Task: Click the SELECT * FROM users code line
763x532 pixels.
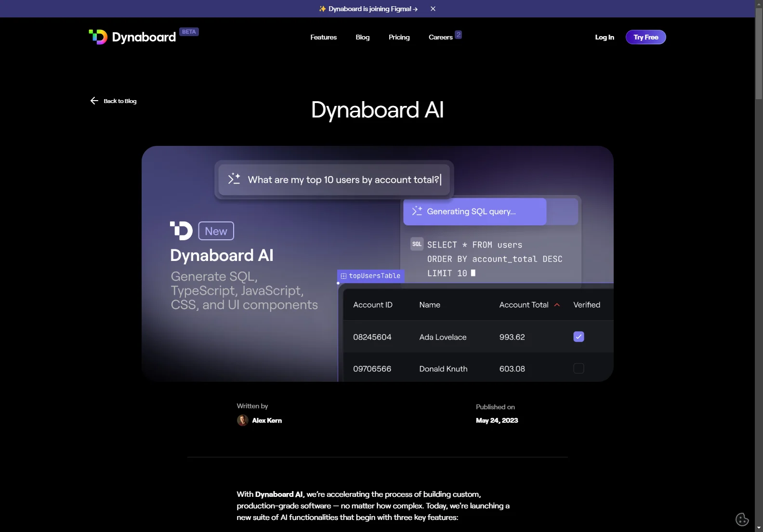Action: pyautogui.click(x=474, y=245)
